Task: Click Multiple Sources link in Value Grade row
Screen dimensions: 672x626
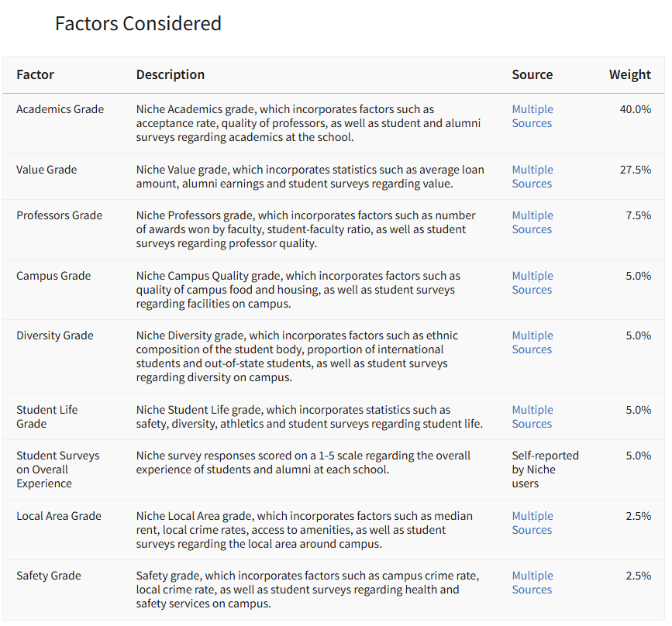Action: point(532,177)
